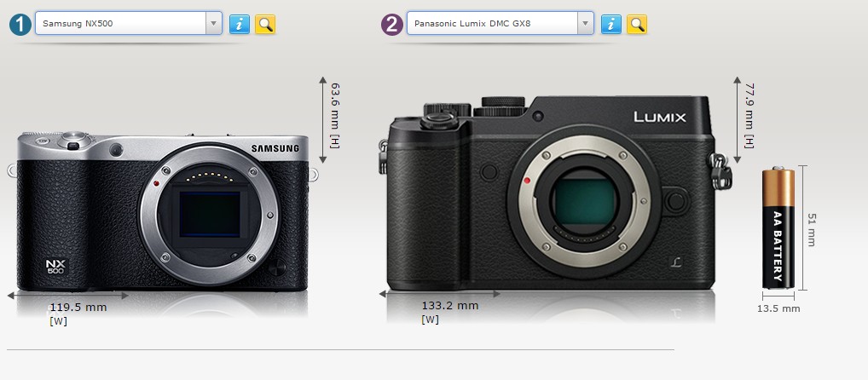Click the 133.2 mm width label
868x380 pixels.
pos(449,306)
